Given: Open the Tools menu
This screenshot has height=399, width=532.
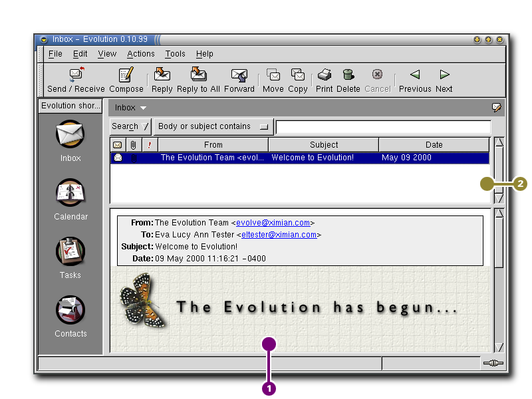Looking at the screenshot, I should coord(175,54).
